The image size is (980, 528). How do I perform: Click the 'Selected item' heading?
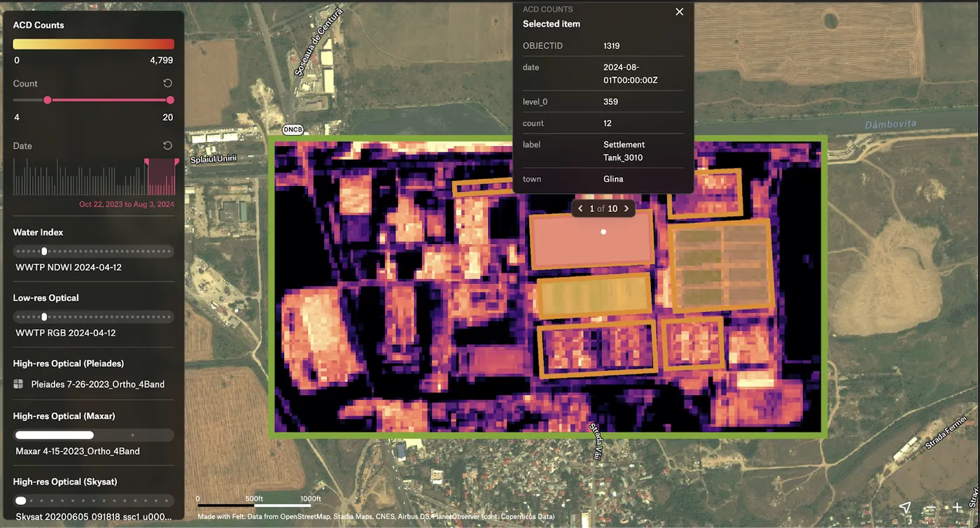552,24
